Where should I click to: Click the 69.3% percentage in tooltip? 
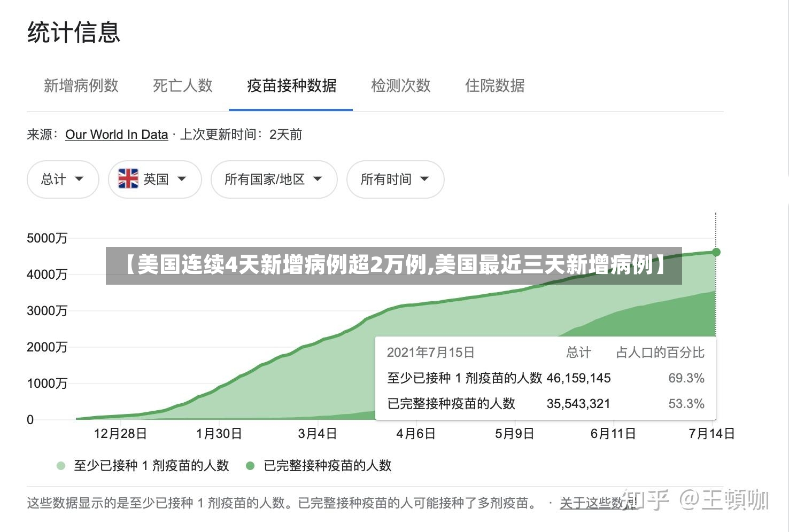click(686, 378)
